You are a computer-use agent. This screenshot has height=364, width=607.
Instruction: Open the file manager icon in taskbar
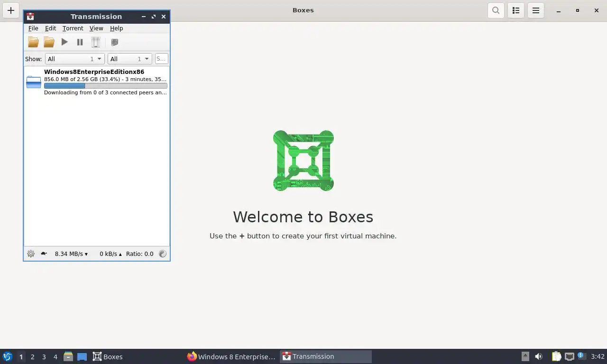click(68, 356)
